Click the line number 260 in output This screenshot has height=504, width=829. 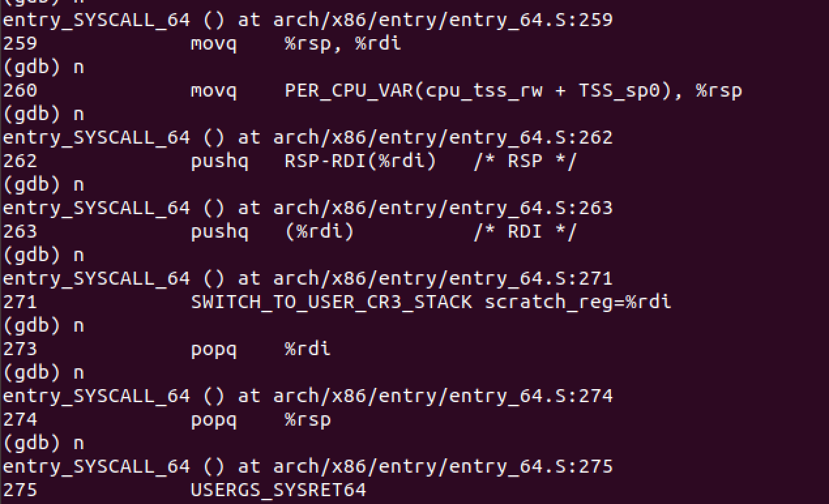coord(20,91)
